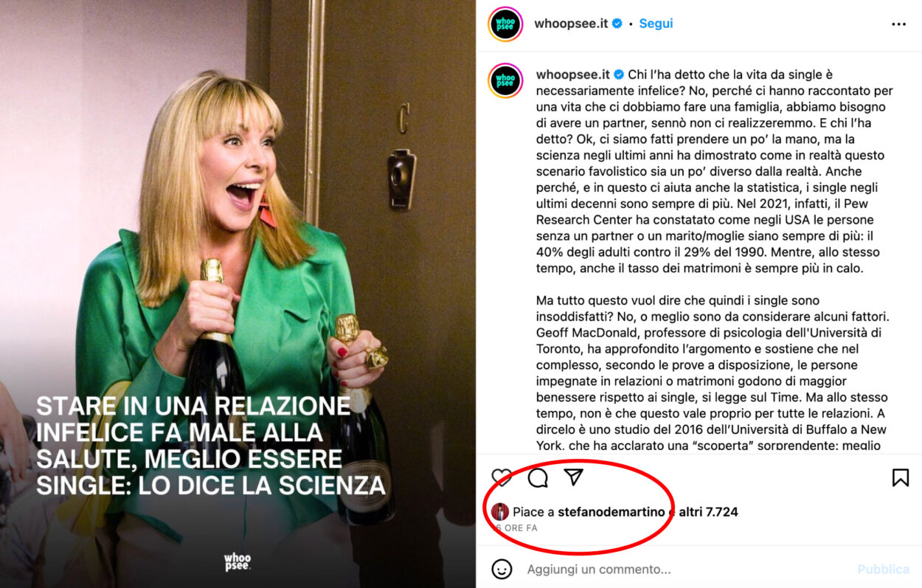The image size is (922, 588).
Task: Save post with the bookmark icon
Action: (900, 478)
